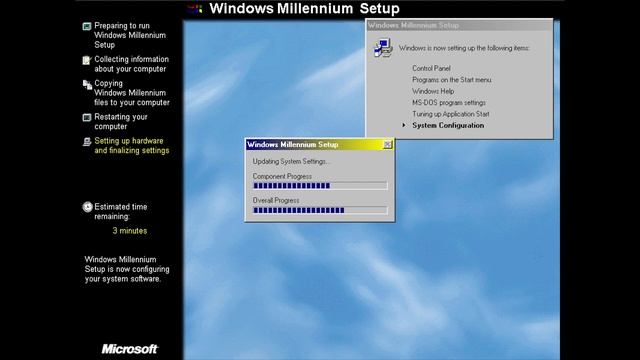Click 'Setup is now configuring your system software' text

coord(127,269)
